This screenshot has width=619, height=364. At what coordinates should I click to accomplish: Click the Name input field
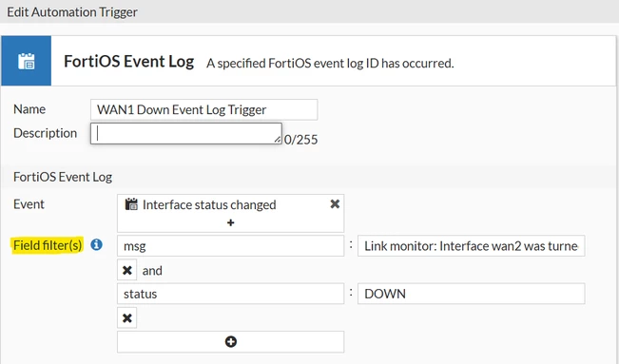203,109
